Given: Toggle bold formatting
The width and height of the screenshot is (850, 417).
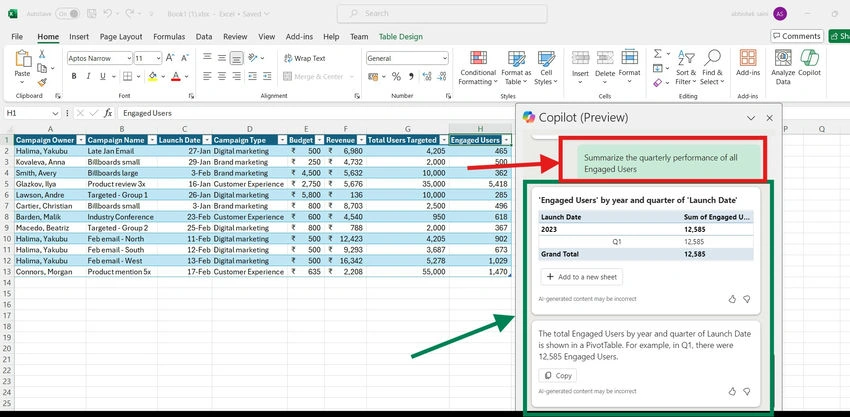Looking at the screenshot, I should click(x=74, y=76).
